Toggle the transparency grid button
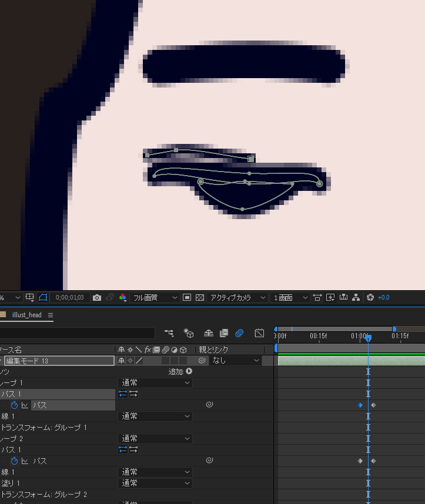This screenshot has height=504, width=425. [x=200, y=298]
